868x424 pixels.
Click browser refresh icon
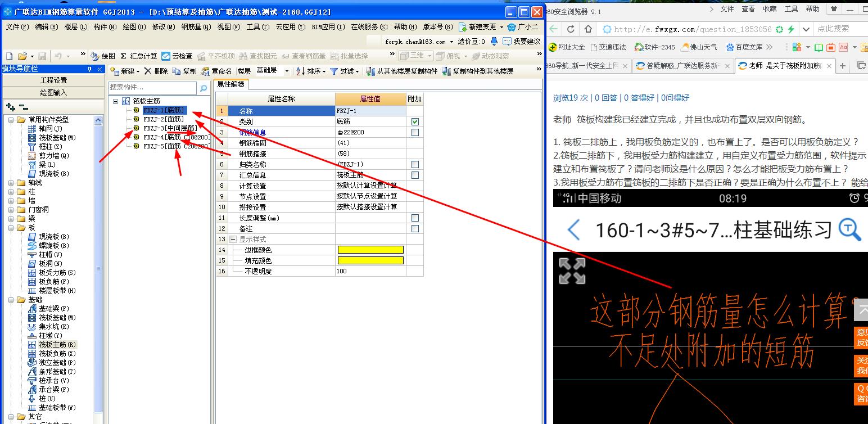coord(571,29)
